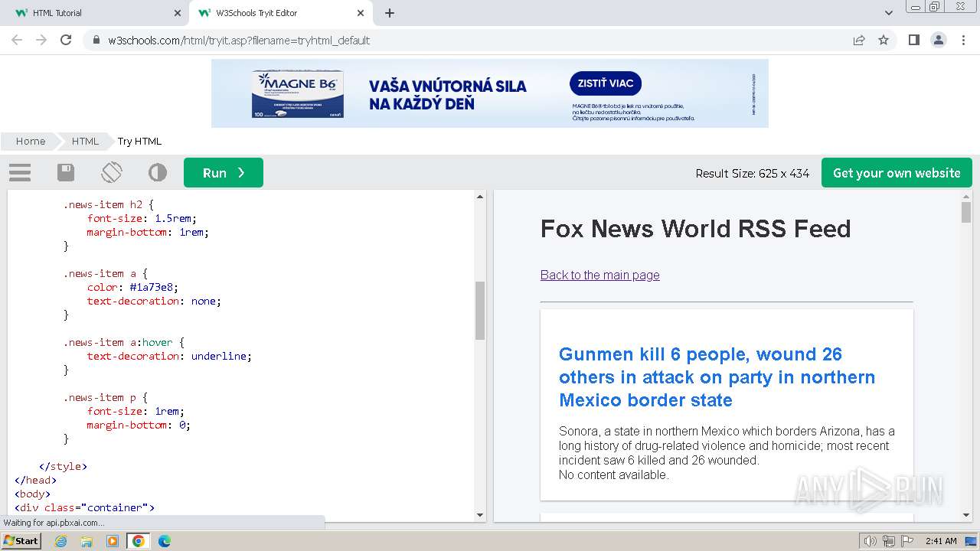Click the Magne B6 product image in ad
980x551 pixels.
point(298,94)
